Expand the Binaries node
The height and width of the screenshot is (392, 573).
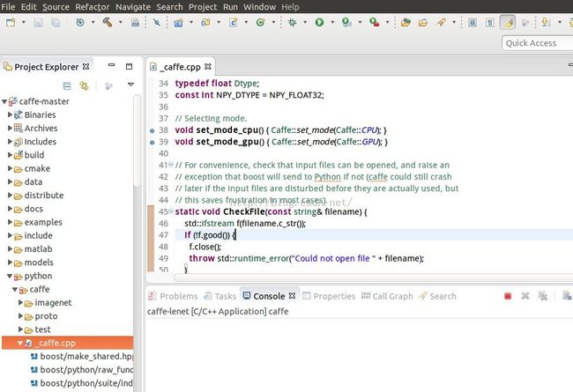pos(10,115)
